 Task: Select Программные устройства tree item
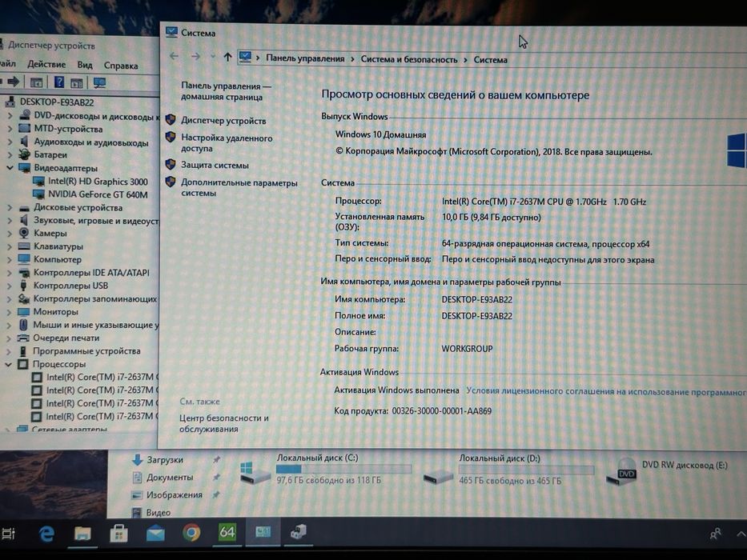(x=86, y=351)
